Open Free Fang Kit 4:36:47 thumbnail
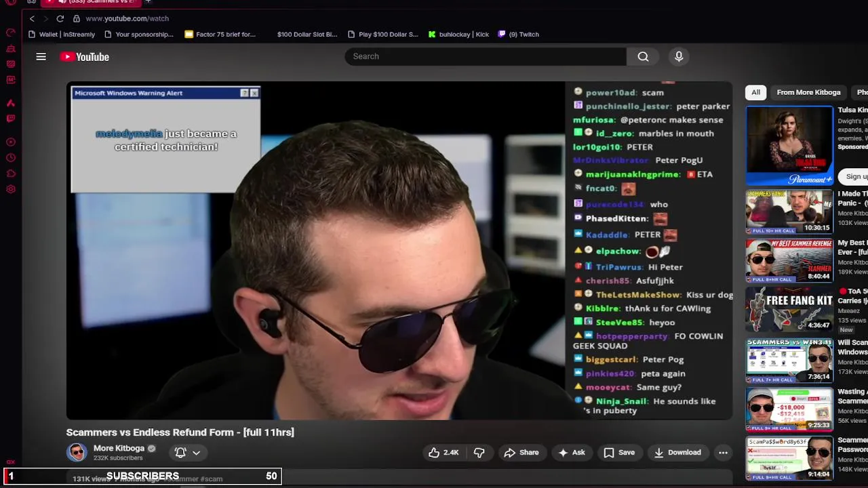Screen dimensions: 868x488 789,310
